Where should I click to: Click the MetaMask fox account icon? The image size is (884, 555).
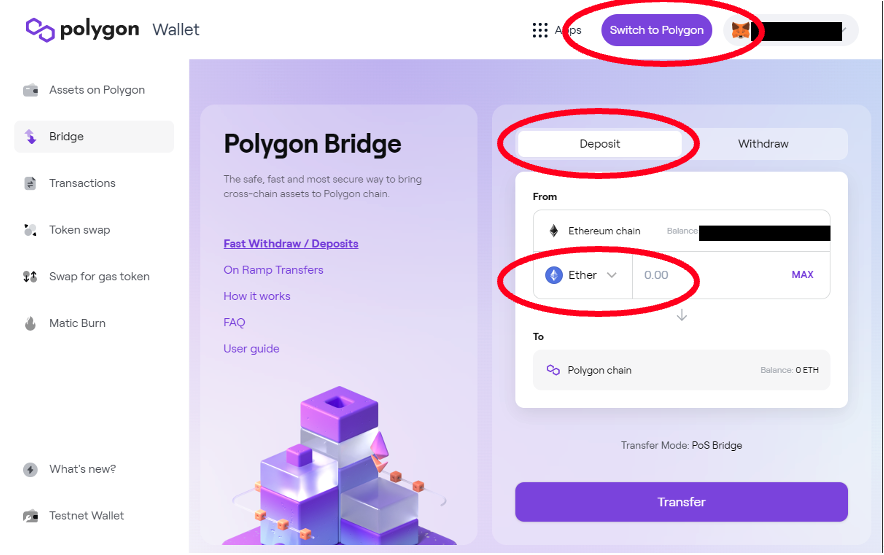(x=741, y=30)
